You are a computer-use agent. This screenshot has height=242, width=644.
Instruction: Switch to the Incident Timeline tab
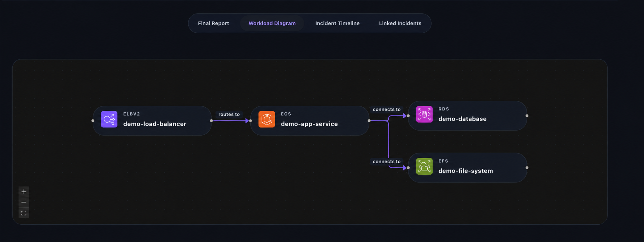337,23
